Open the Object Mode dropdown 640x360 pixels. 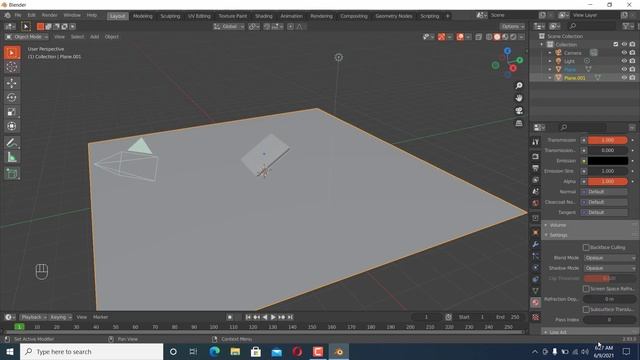pos(27,37)
